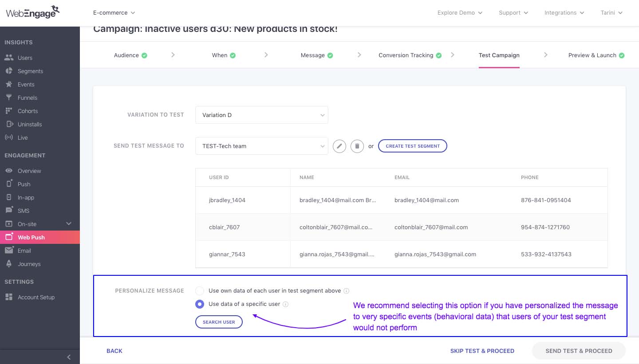Click the Cohorts grid icon

pos(9,111)
